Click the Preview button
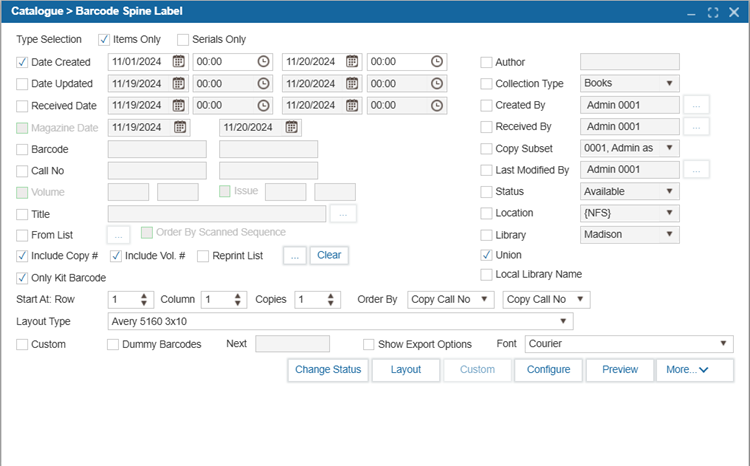 click(619, 370)
